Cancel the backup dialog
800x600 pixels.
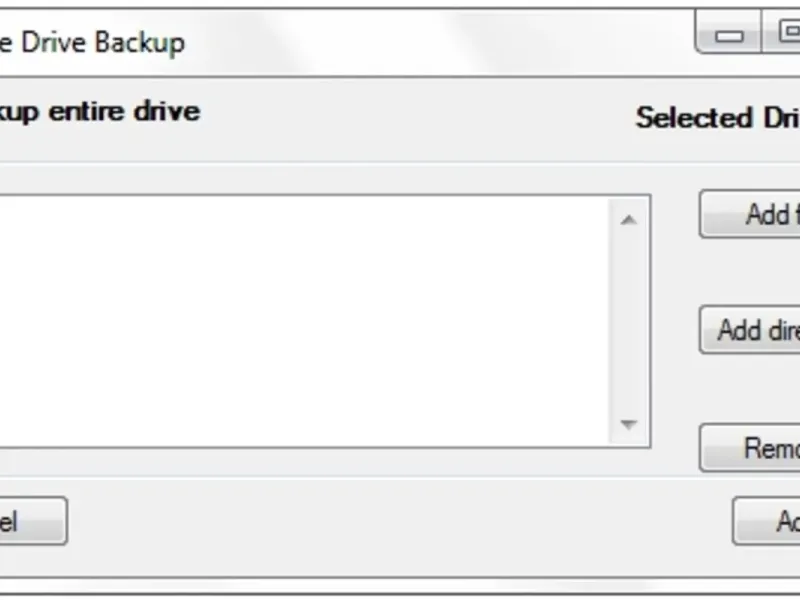coord(28,521)
